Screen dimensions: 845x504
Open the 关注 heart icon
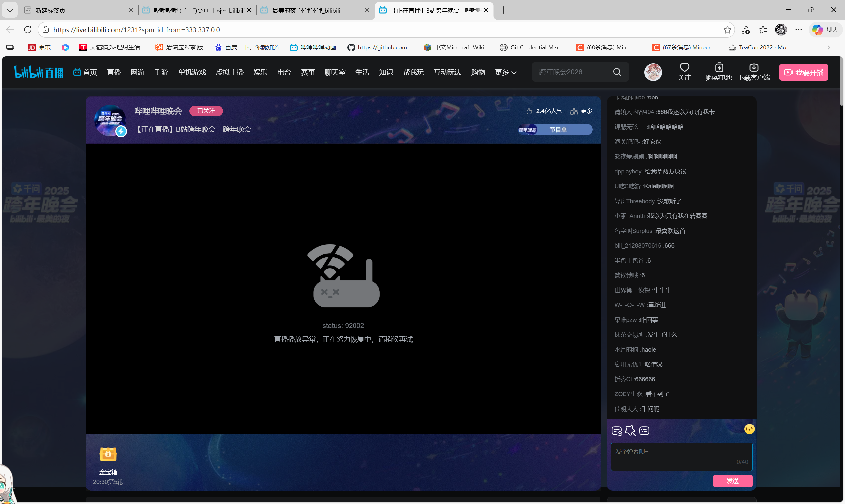[684, 68]
